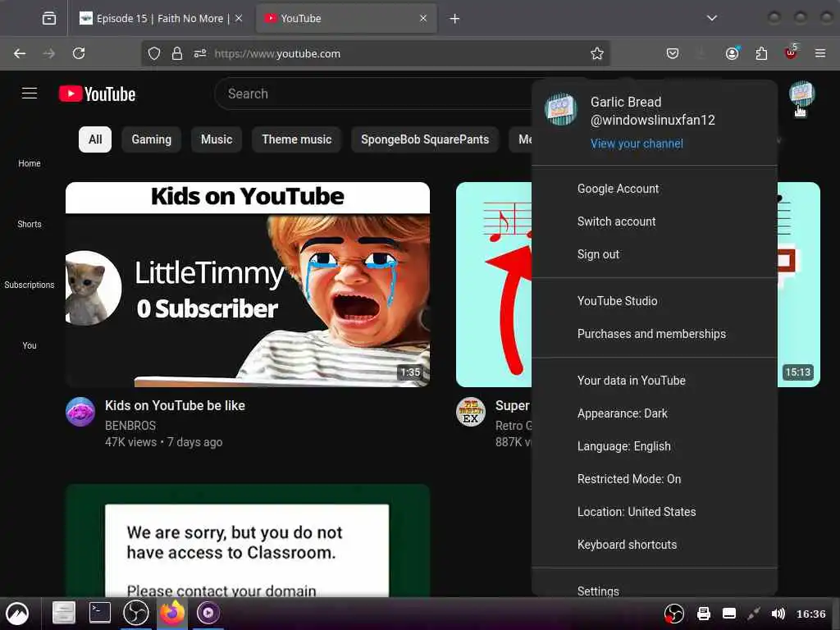Screen dimensions: 840x630
Task: Select the Gaming filter chip
Action: coord(152,139)
